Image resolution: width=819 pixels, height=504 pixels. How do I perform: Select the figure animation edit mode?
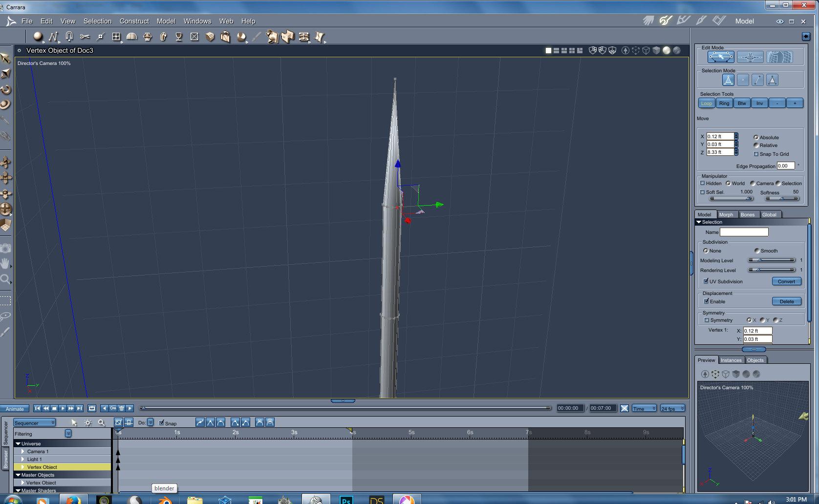pos(750,57)
